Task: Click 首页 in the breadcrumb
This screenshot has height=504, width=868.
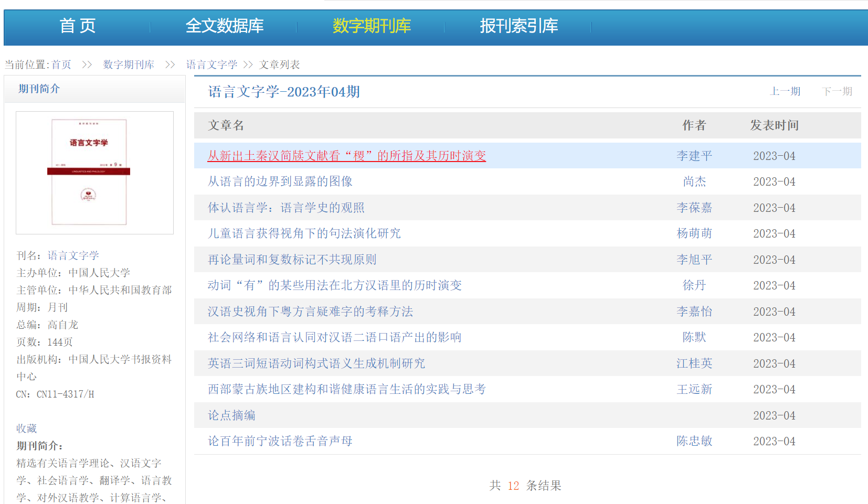Action: point(61,65)
